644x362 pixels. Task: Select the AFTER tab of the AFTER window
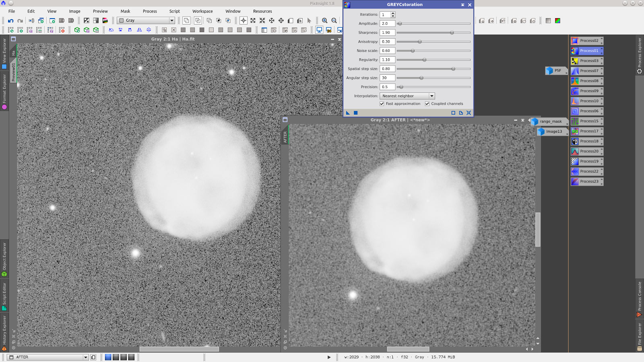click(x=285, y=137)
